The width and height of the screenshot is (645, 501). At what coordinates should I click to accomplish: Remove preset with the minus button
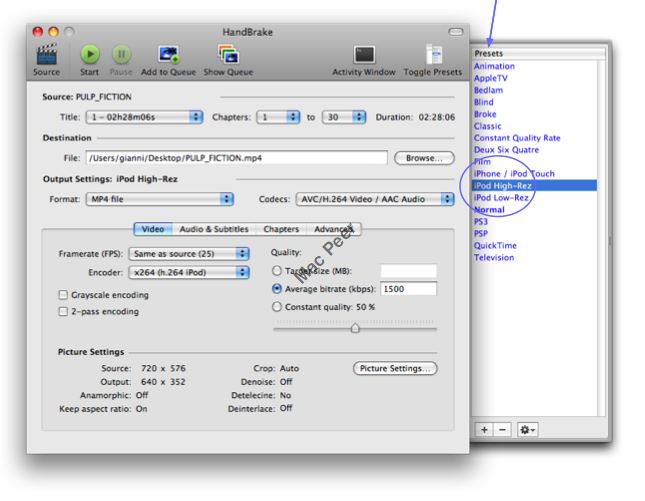502,429
